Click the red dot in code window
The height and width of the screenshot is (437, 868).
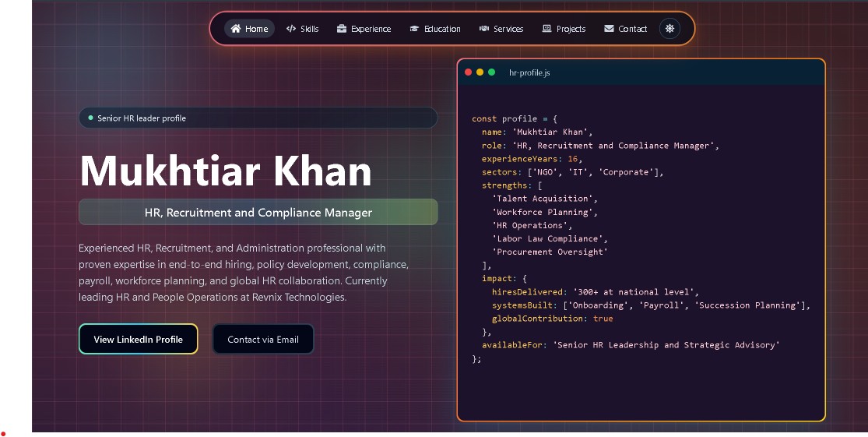(469, 72)
